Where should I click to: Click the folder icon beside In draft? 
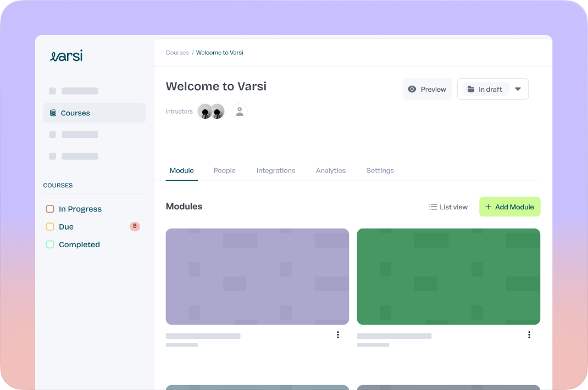[471, 89]
